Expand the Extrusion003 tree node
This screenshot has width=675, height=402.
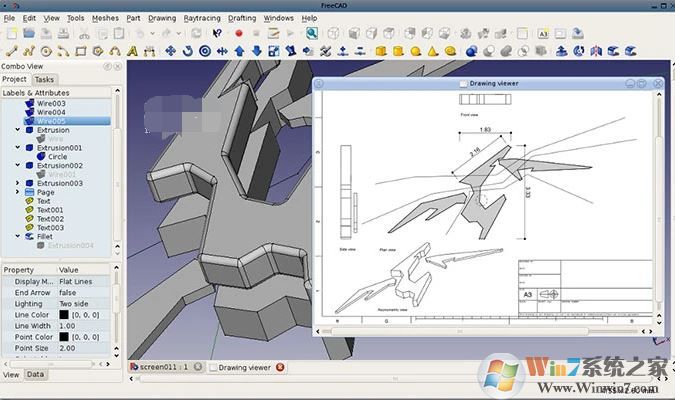tap(18, 183)
